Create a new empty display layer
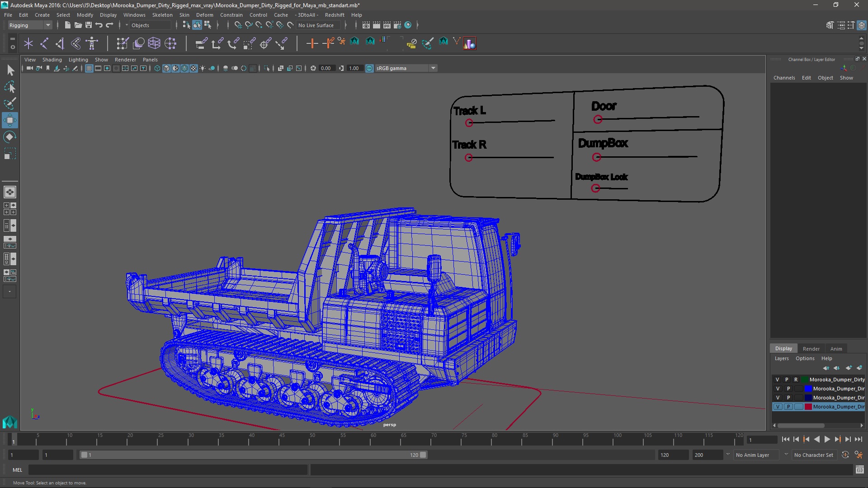This screenshot has height=488, width=868. tap(849, 368)
